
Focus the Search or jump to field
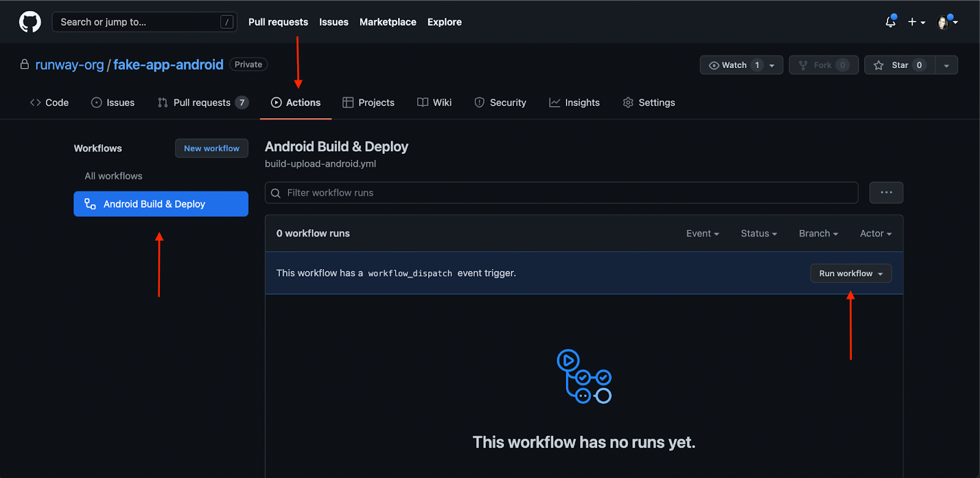(145, 22)
